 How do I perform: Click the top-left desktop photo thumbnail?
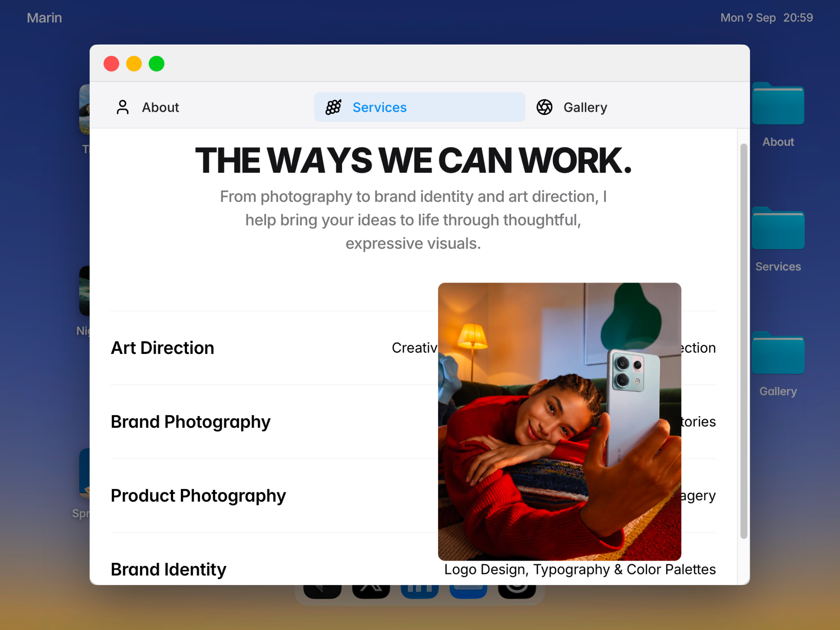click(x=84, y=109)
